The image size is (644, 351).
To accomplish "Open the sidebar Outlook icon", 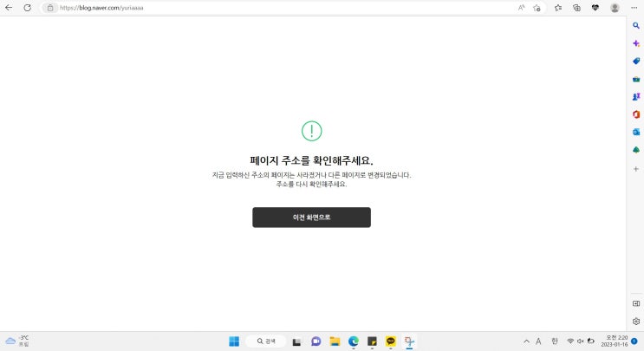I will (636, 133).
